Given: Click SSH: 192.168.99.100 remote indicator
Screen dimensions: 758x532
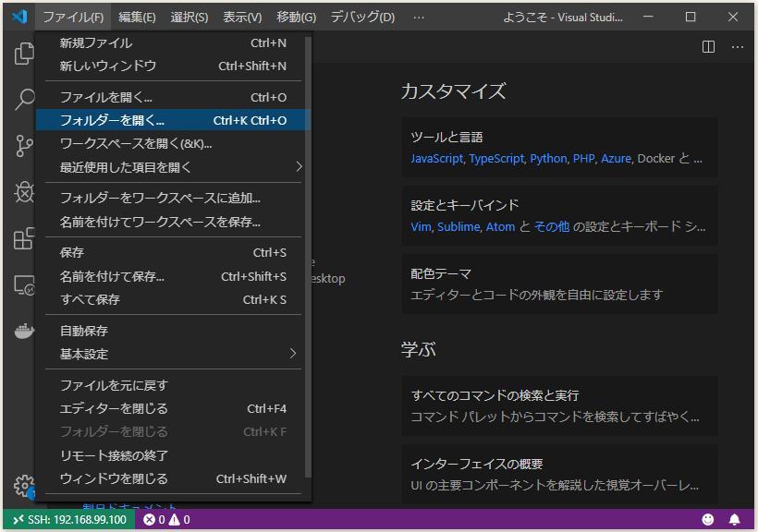Looking at the screenshot, I should coord(69,519).
